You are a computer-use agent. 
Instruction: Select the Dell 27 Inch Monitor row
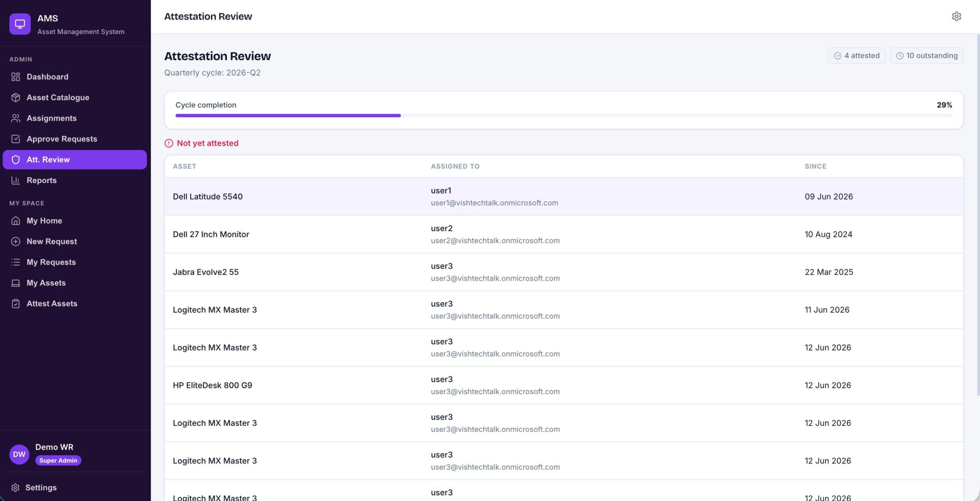pyautogui.click(x=563, y=234)
